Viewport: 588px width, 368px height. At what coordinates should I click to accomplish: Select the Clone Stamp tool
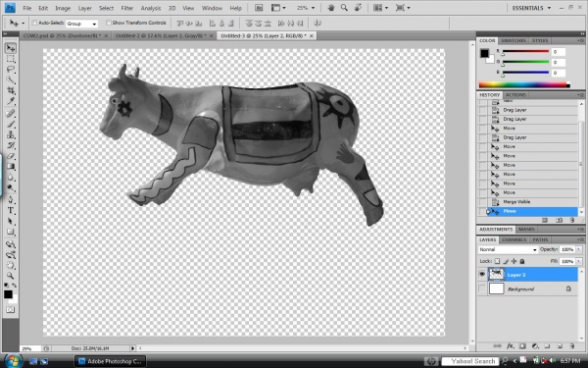11,134
